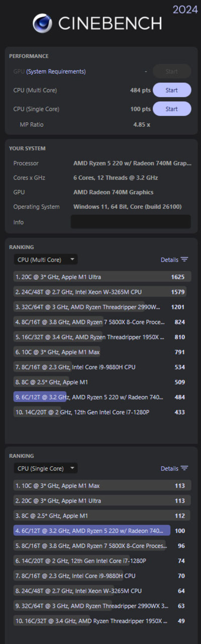This screenshot has height=644, width=201.
Task: Select Intel Core i9-9880H single core entry
Action: click(103, 576)
